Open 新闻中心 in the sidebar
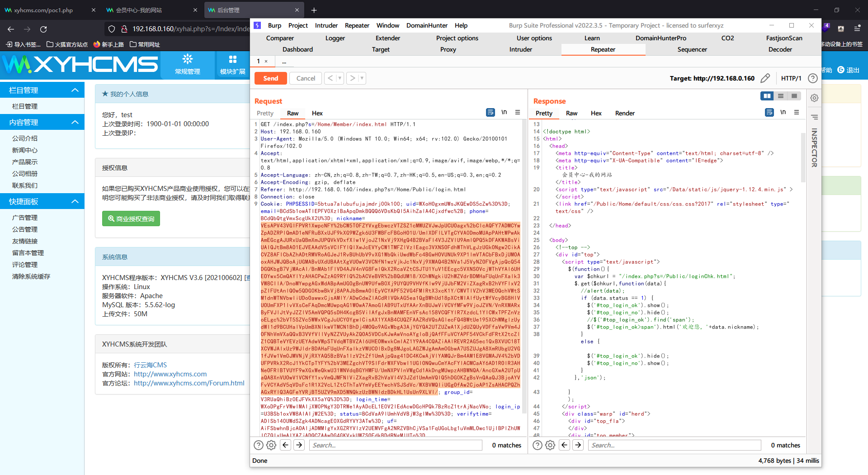 (25, 150)
